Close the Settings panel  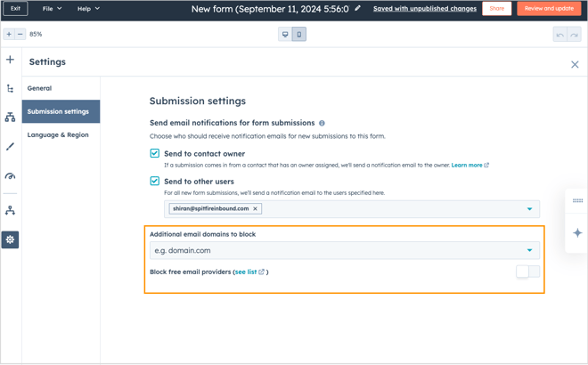pos(575,64)
